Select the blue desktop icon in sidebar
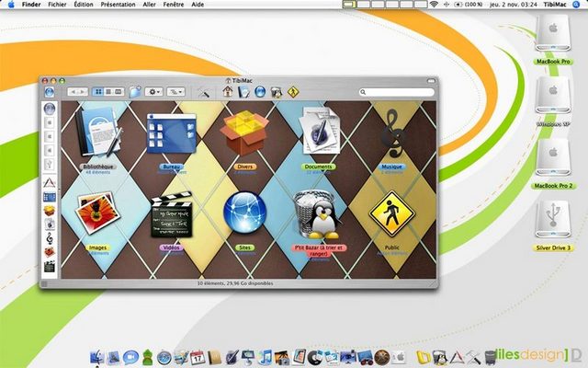This screenshot has height=368, width=588. (x=50, y=197)
